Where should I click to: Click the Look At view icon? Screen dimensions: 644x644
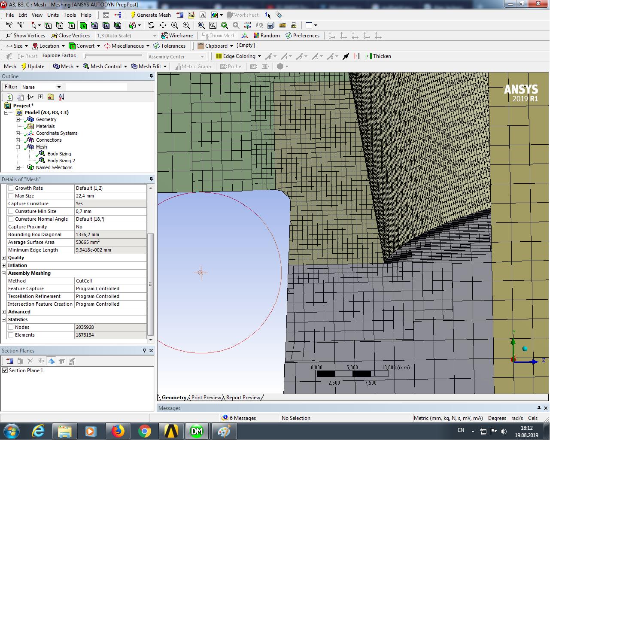(x=259, y=25)
